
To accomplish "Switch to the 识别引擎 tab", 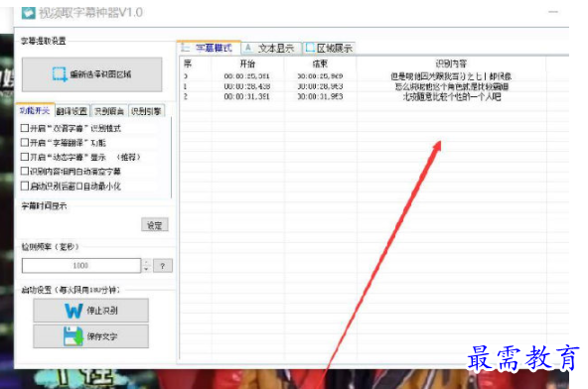I will (146, 111).
